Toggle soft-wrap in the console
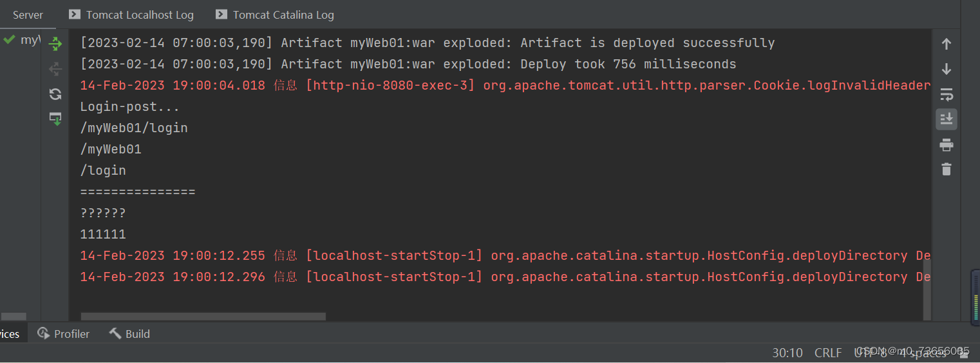This screenshot has width=980, height=363. [x=946, y=94]
